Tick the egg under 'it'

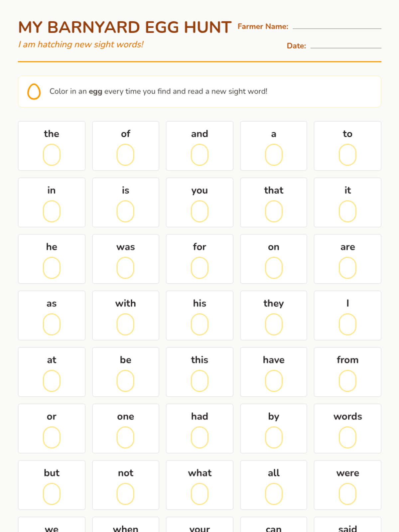coord(347,211)
